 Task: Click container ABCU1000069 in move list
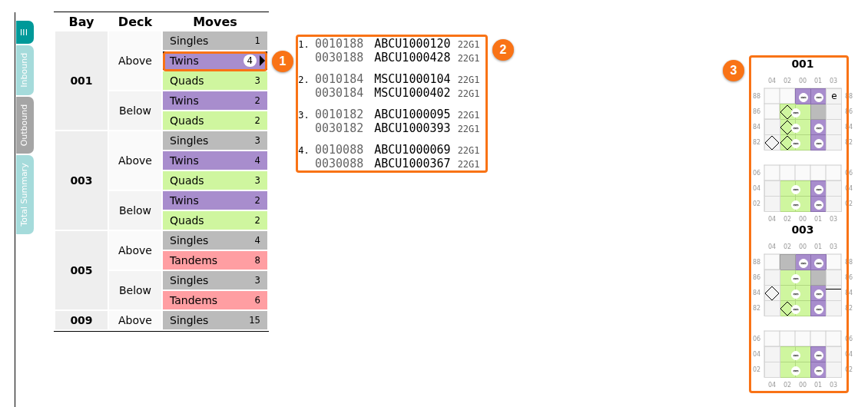coord(412,150)
